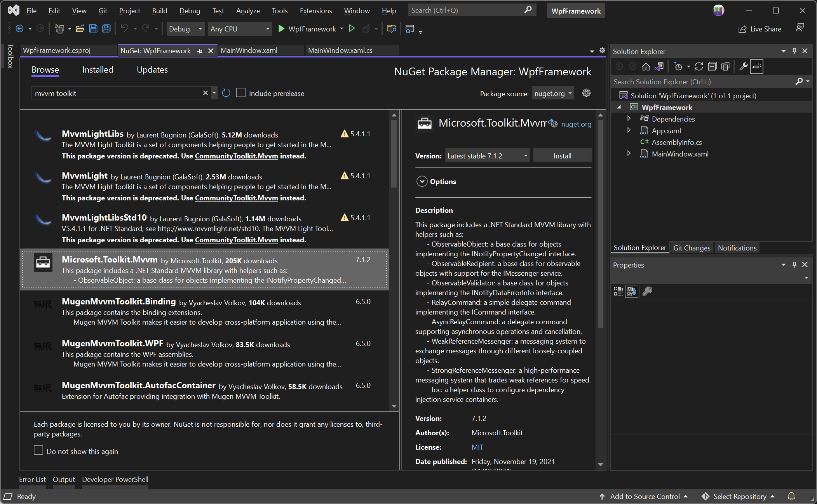Image resolution: width=817 pixels, height=504 pixels.
Task: Check the Do not show this again box
Action: [38, 450]
